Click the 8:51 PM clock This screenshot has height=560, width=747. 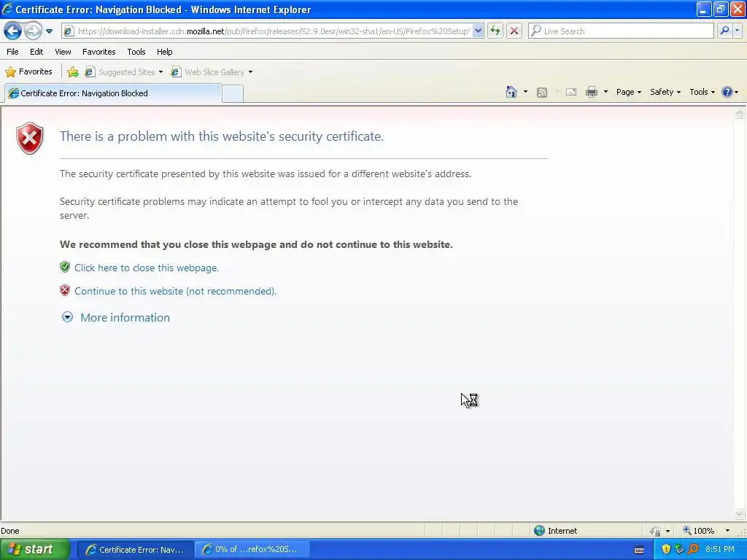[x=720, y=550]
